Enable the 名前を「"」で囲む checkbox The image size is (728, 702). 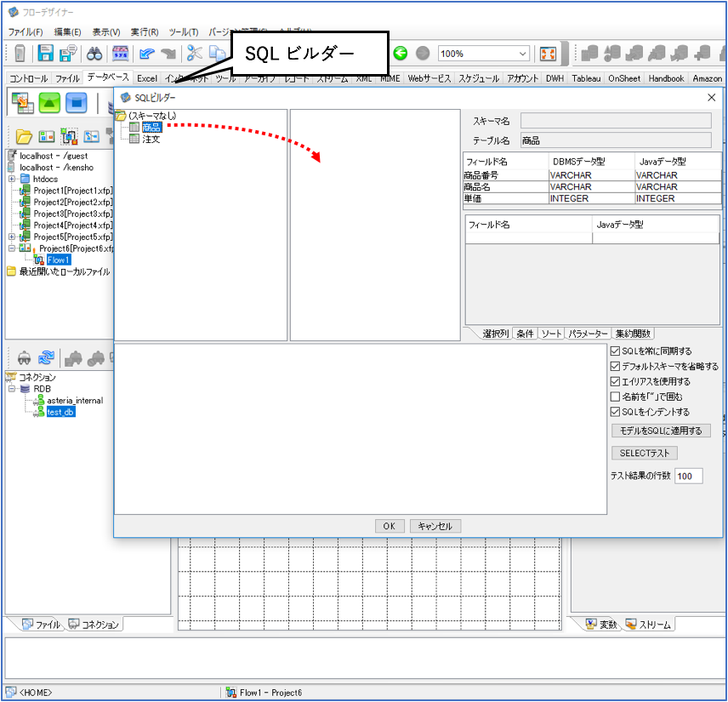tap(615, 397)
